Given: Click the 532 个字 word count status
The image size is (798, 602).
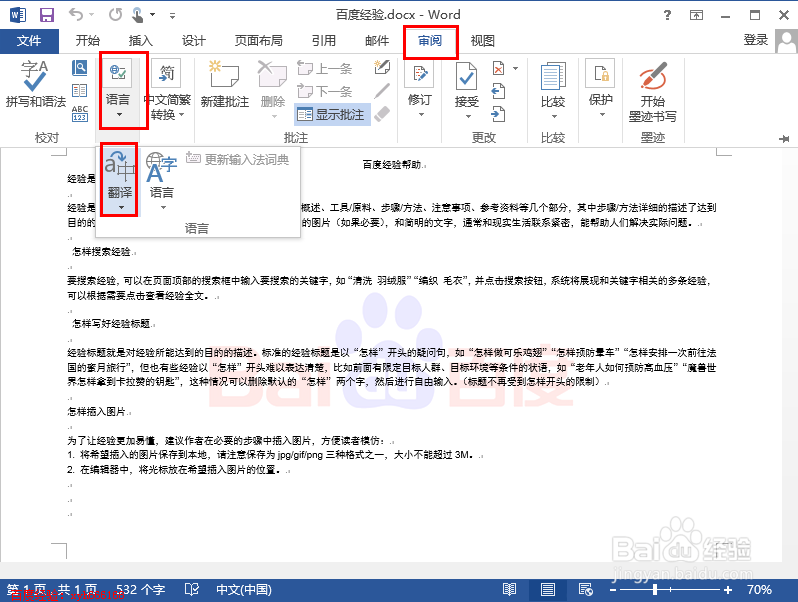Looking at the screenshot, I should click(140, 590).
